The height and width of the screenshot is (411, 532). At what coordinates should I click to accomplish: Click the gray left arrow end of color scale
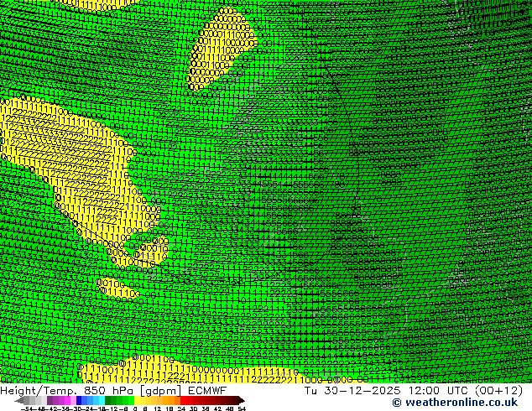19,401
